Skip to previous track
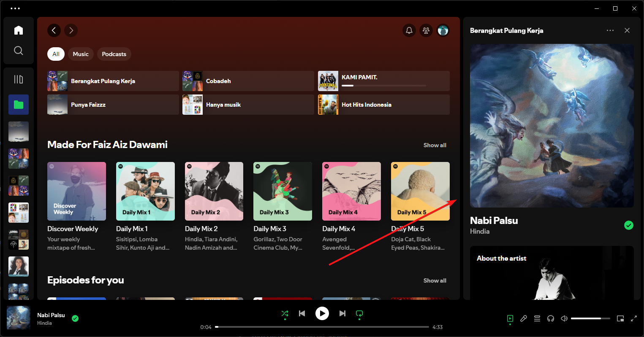The image size is (644, 337). pyautogui.click(x=302, y=313)
